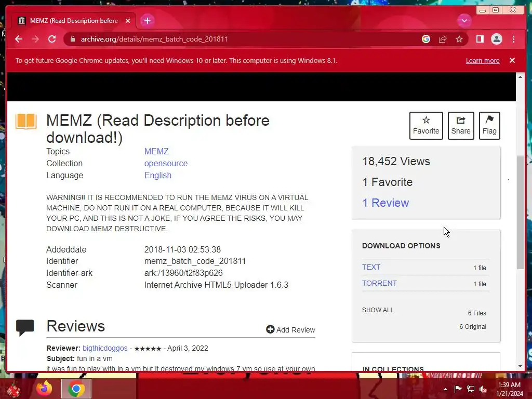
Task: Go back using the browser back arrow
Action: pyautogui.click(x=19, y=39)
